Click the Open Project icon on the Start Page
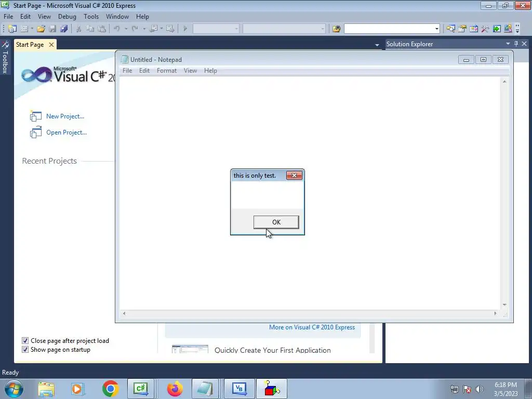The width and height of the screenshot is (532, 399). pos(36,132)
